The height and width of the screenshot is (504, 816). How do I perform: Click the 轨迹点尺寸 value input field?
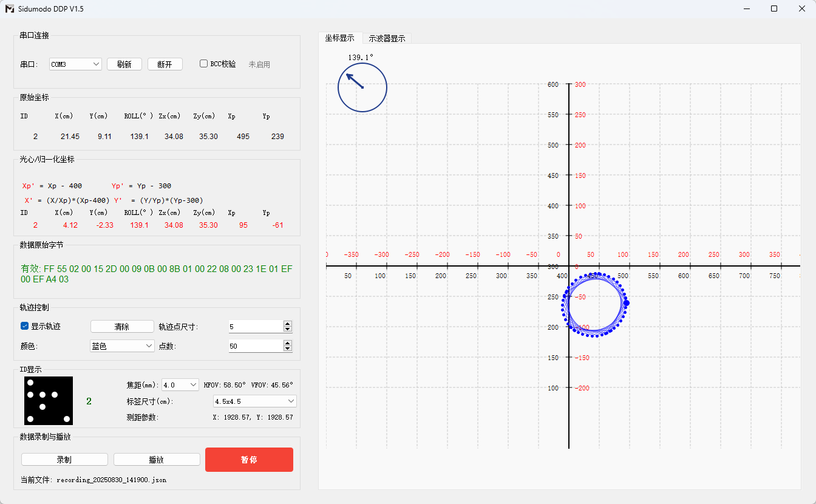(x=255, y=327)
